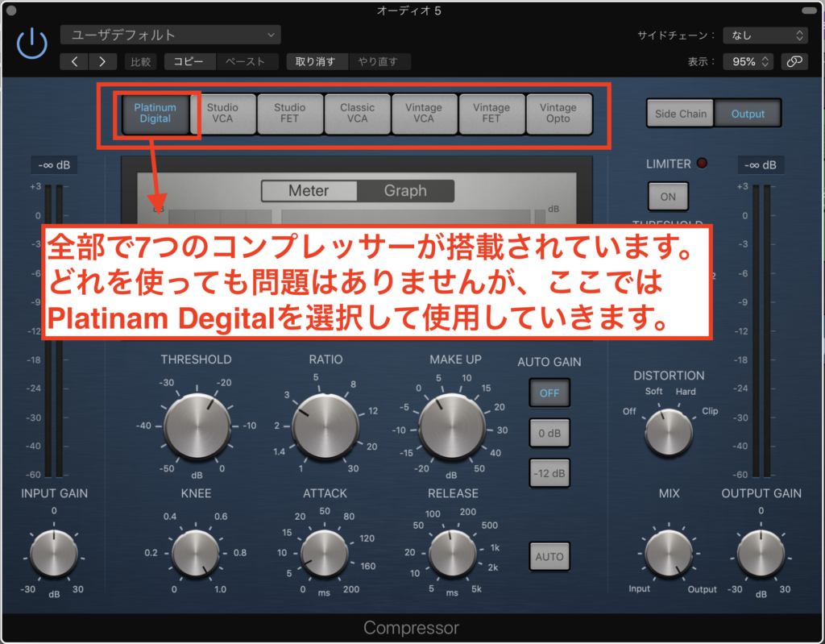Open the 95% view size dropdown
The width and height of the screenshot is (825, 644).
click(x=749, y=61)
